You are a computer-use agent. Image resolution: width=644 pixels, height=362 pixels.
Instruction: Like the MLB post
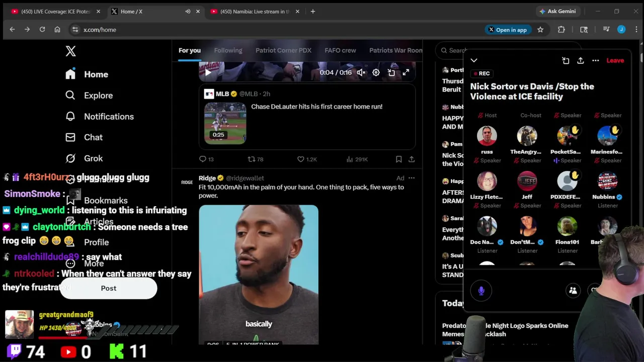tap(306, 159)
